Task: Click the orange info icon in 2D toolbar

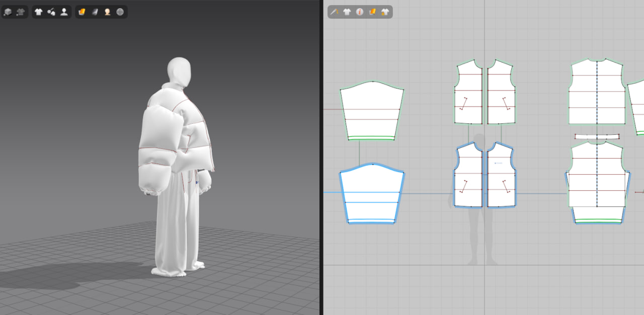Action: click(x=360, y=12)
